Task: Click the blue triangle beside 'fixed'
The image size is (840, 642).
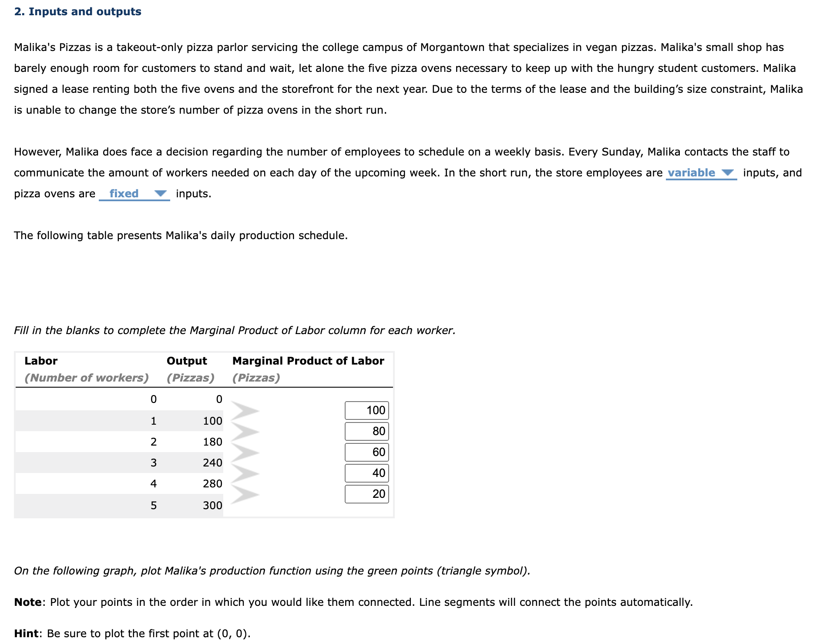Action: 160,193
